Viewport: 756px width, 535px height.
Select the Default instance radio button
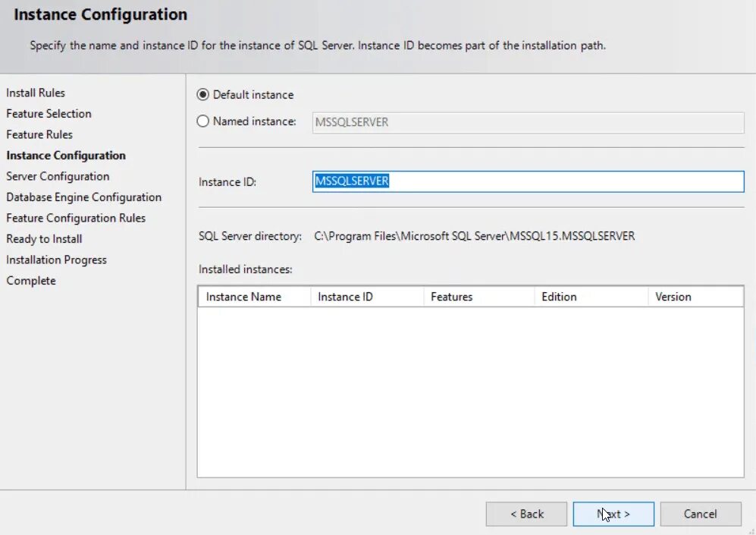[x=202, y=95]
